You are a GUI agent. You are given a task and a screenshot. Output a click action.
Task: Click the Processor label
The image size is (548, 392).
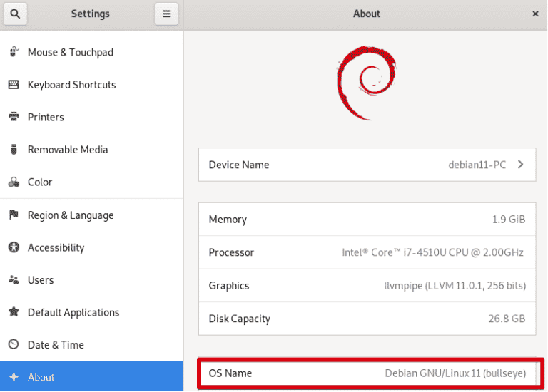(x=231, y=252)
